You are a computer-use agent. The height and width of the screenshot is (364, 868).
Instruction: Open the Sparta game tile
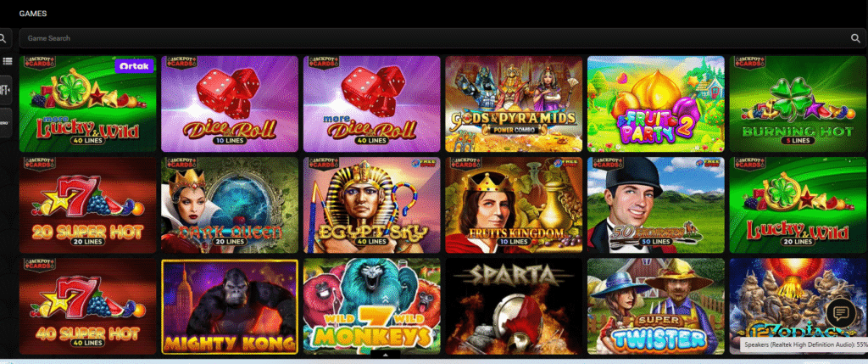tap(514, 306)
